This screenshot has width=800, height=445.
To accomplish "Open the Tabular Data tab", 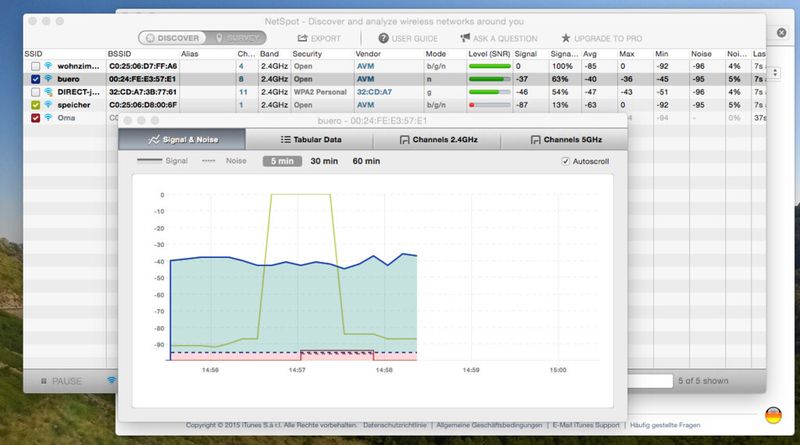I will click(310, 139).
